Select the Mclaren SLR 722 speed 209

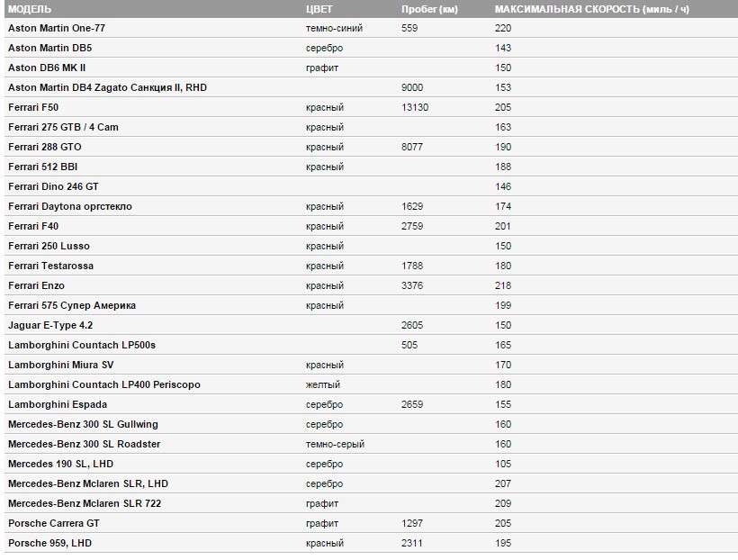tap(503, 503)
